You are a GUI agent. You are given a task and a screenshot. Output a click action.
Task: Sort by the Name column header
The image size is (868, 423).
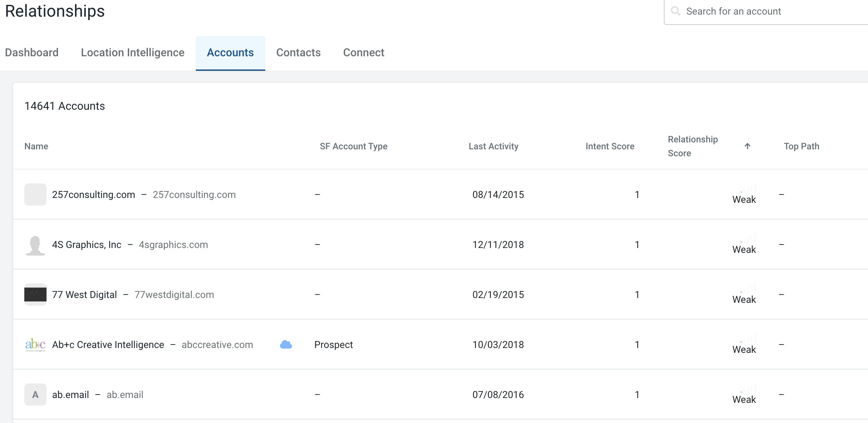[36, 147]
